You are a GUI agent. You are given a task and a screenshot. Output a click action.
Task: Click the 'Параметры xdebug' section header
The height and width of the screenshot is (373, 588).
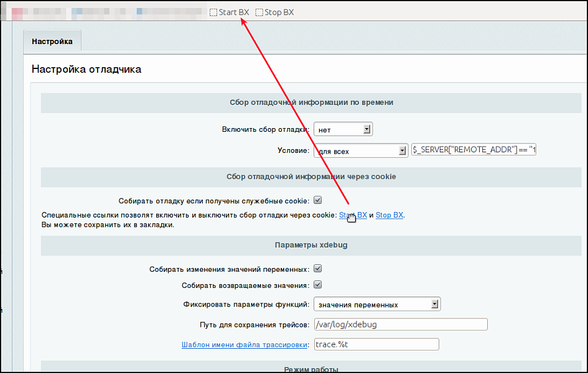pyautogui.click(x=311, y=245)
